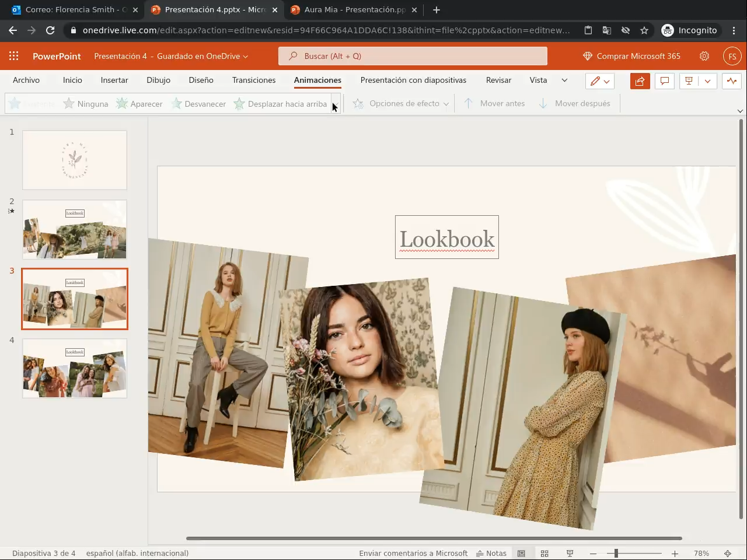
Task: Apply the Aparecer animation effect
Action: tap(139, 104)
